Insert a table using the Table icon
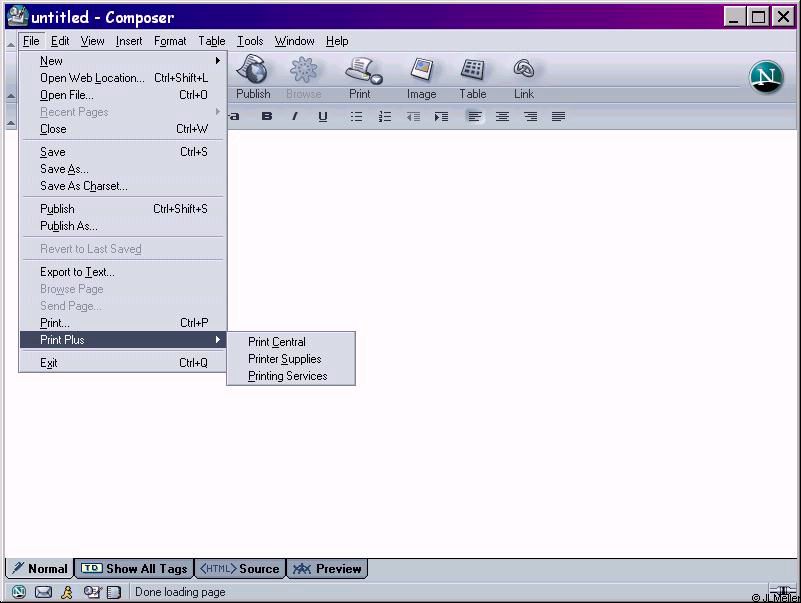 [x=473, y=77]
